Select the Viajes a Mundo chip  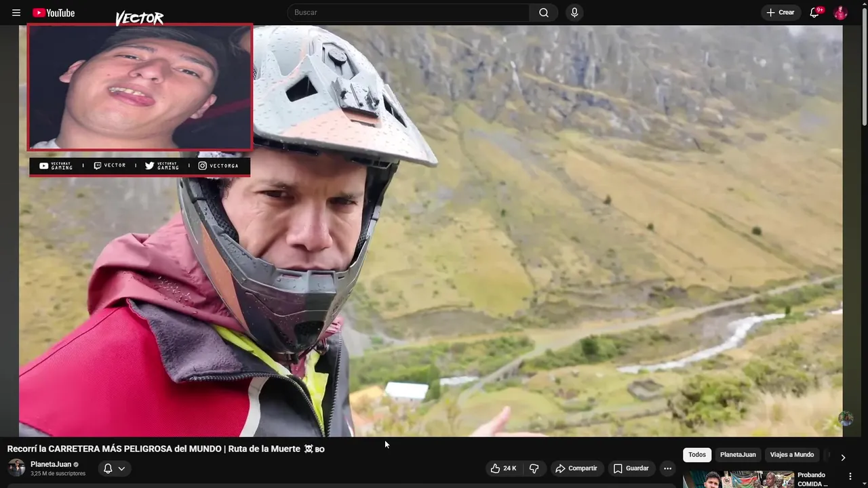791,455
